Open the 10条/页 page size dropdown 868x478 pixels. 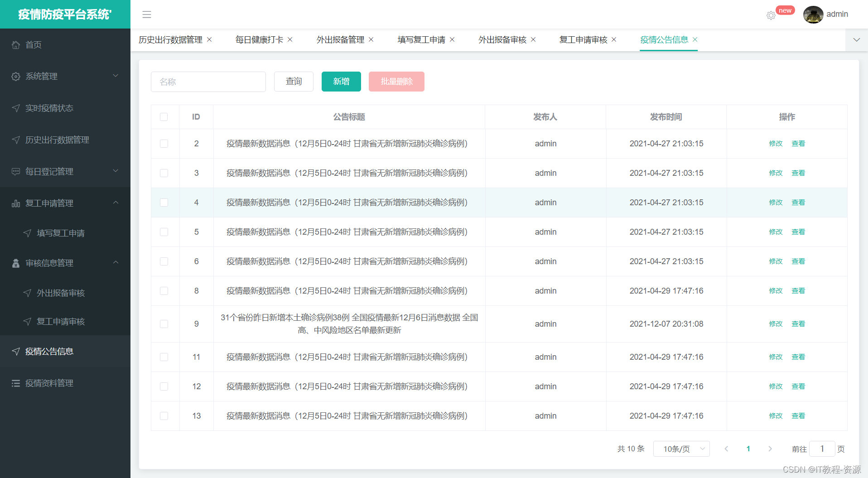tap(681, 449)
